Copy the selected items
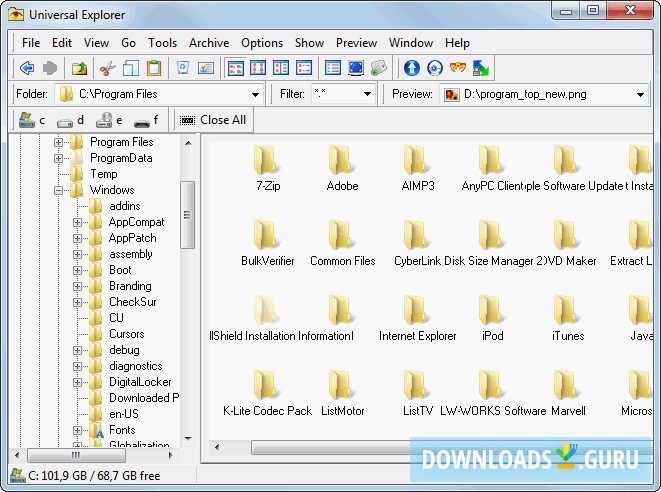This screenshot has height=492, width=661. (131, 68)
